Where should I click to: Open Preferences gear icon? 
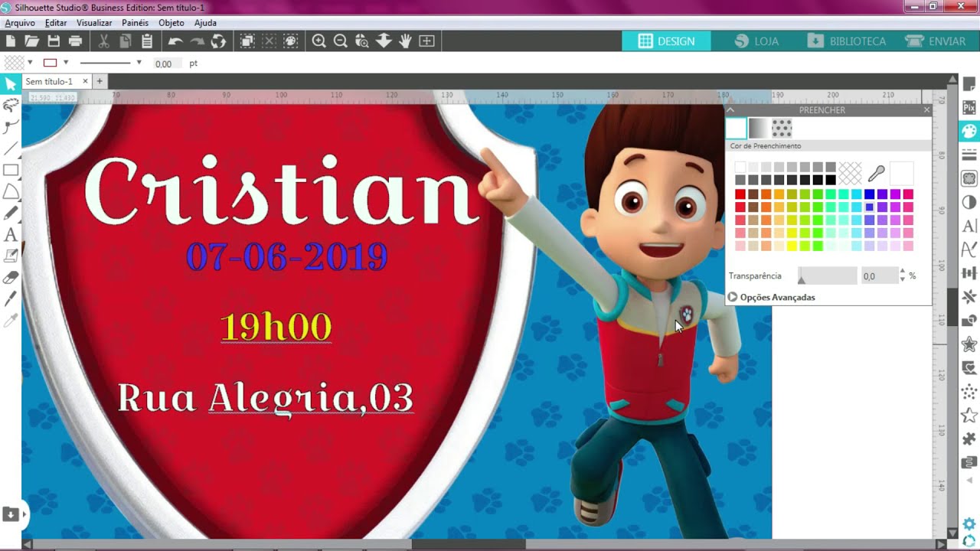pos(969,524)
